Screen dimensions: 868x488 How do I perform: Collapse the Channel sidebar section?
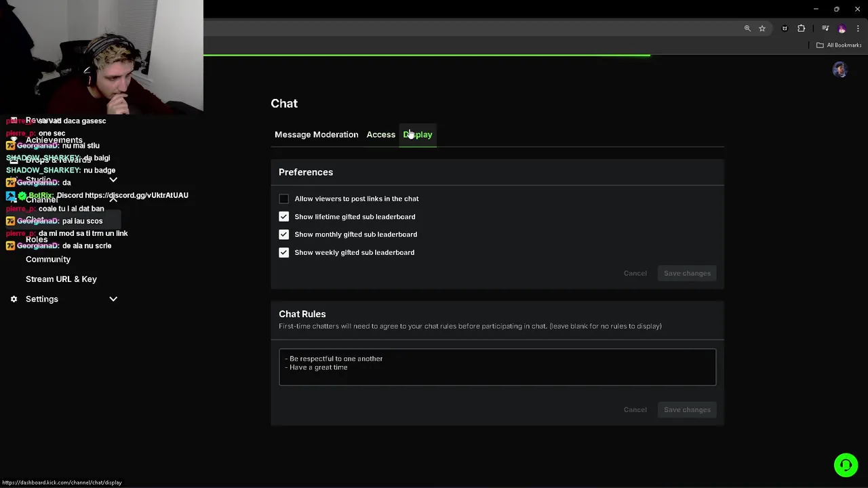[113, 199]
